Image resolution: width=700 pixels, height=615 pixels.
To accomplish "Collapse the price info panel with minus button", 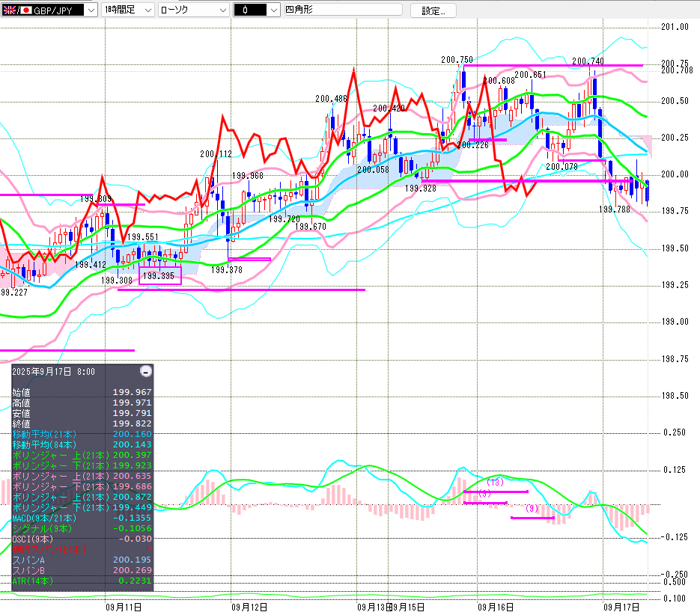I will tap(145, 371).
